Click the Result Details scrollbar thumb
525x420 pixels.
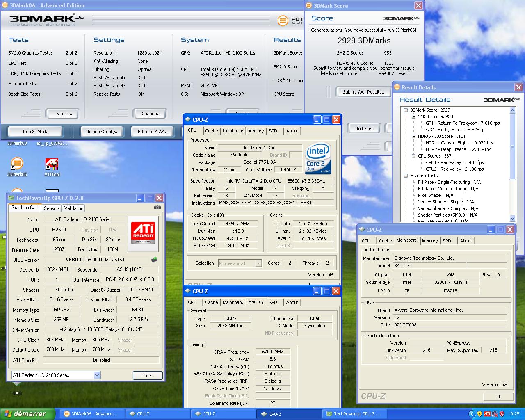512,146
